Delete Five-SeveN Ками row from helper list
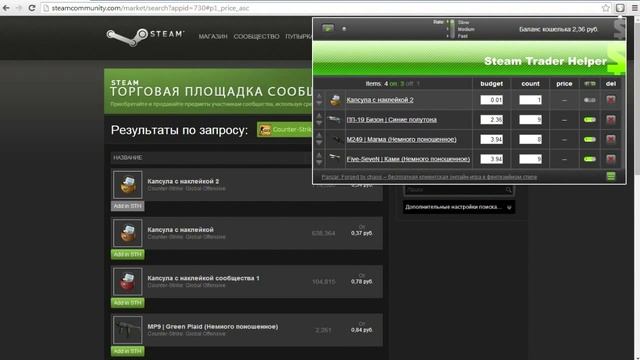 [611, 159]
